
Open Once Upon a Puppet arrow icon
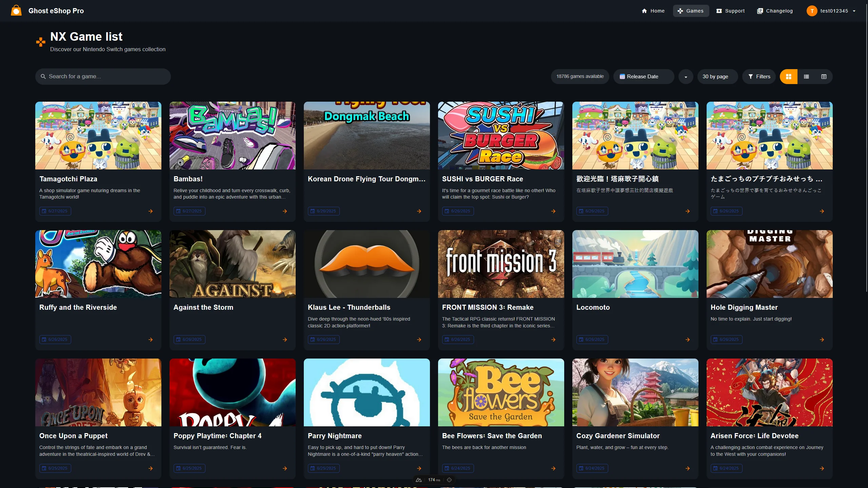[x=151, y=468]
